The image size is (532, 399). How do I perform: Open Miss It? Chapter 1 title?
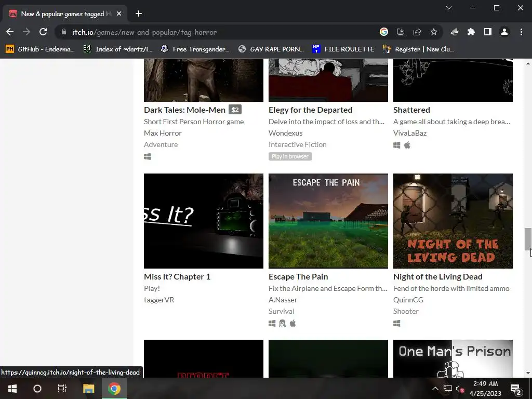[177, 276]
